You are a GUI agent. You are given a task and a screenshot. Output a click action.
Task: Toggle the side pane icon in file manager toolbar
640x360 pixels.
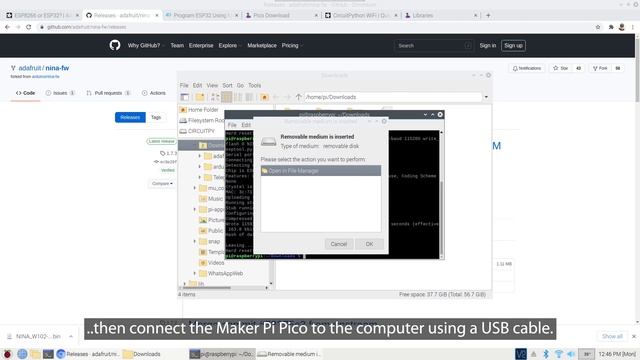pyautogui.click(x=185, y=97)
